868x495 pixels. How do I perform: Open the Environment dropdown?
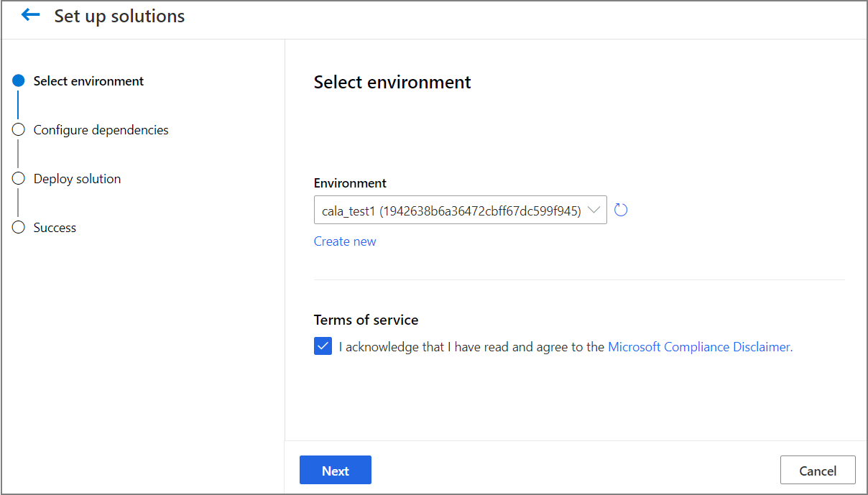[x=461, y=211]
